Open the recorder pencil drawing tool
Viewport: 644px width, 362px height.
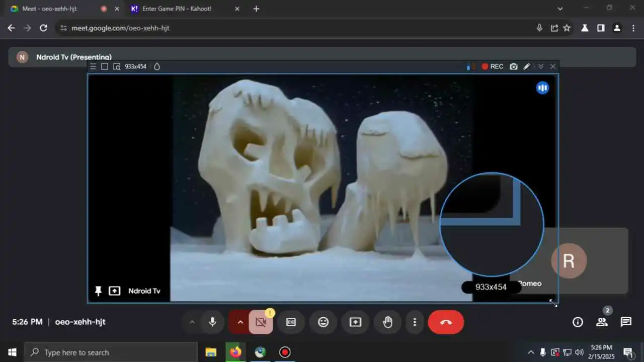coord(527,66)
